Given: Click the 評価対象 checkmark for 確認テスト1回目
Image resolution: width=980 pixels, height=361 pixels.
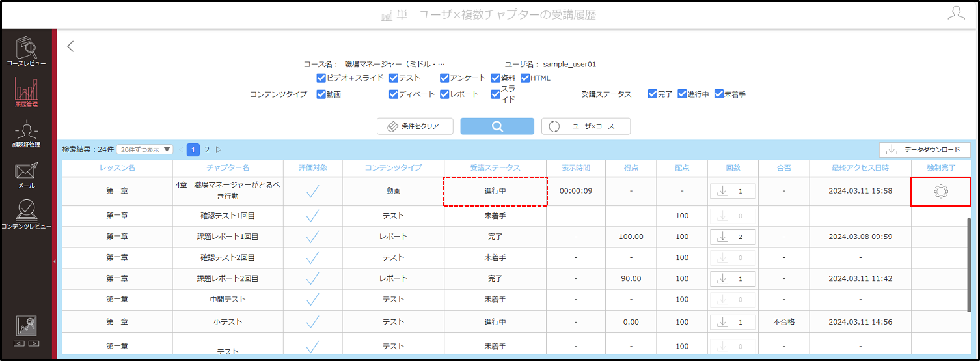Looking at the screenshot, I should (x=312, y=216).
